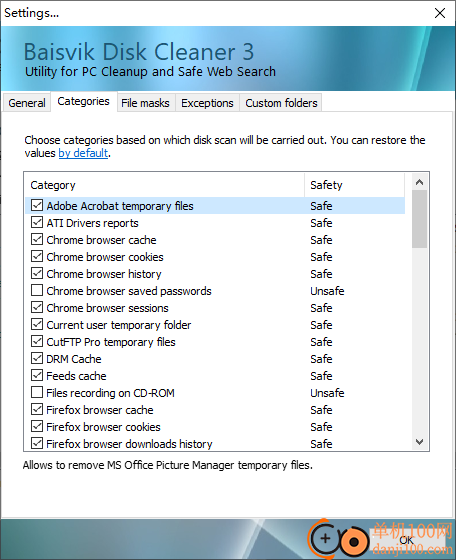This screenshot has width=456, height=560.
Task: Close the Settings dialog window
Action: pyautogui.click(x=440, y=13)
